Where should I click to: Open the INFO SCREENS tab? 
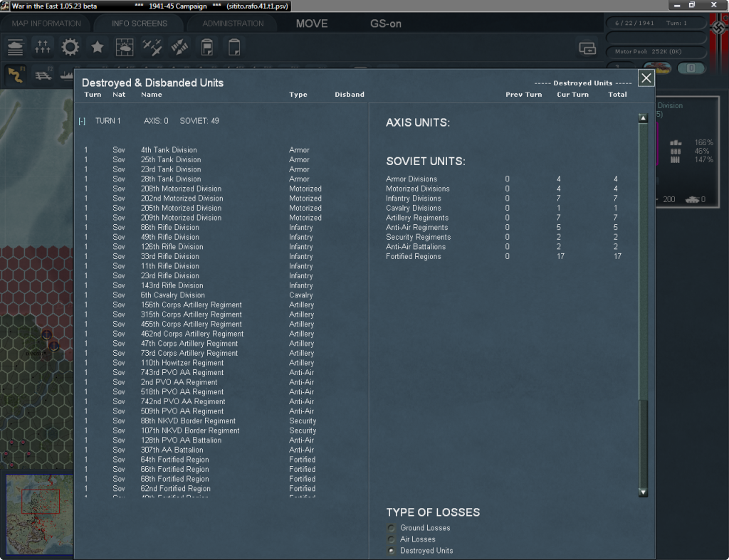coord(139,23)
